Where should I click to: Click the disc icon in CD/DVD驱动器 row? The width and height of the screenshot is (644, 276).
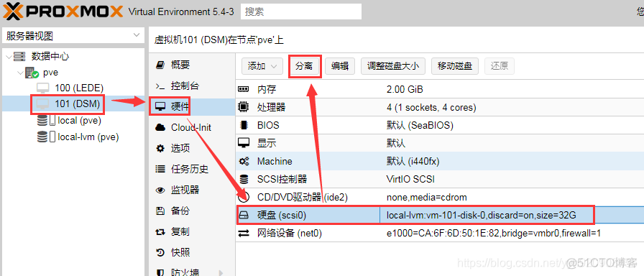[244, 197]
